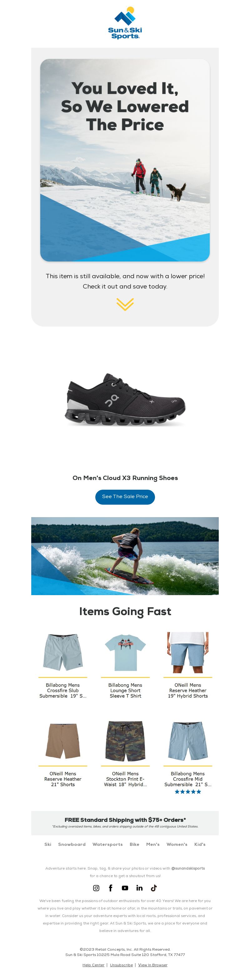The width and height of the screenshot is (250, 980).
Task: Open the Instagram social icon
Action: pos(96,888)
